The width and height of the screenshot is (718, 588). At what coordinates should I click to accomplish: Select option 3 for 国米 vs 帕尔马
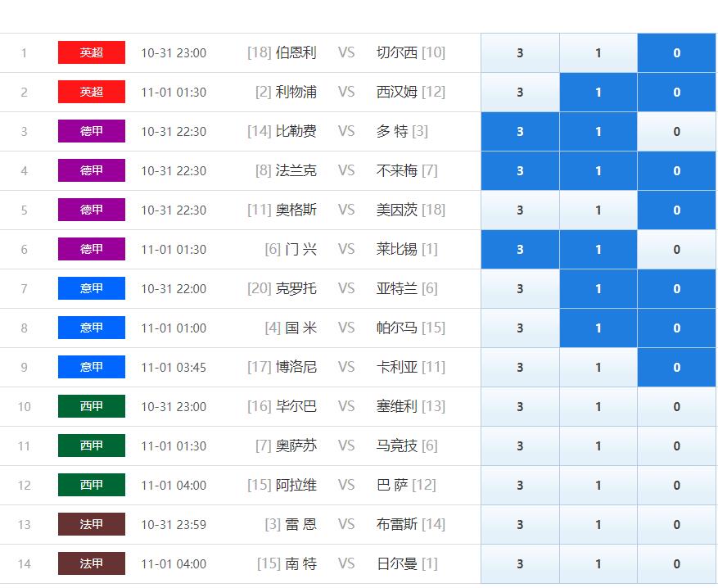520,328
